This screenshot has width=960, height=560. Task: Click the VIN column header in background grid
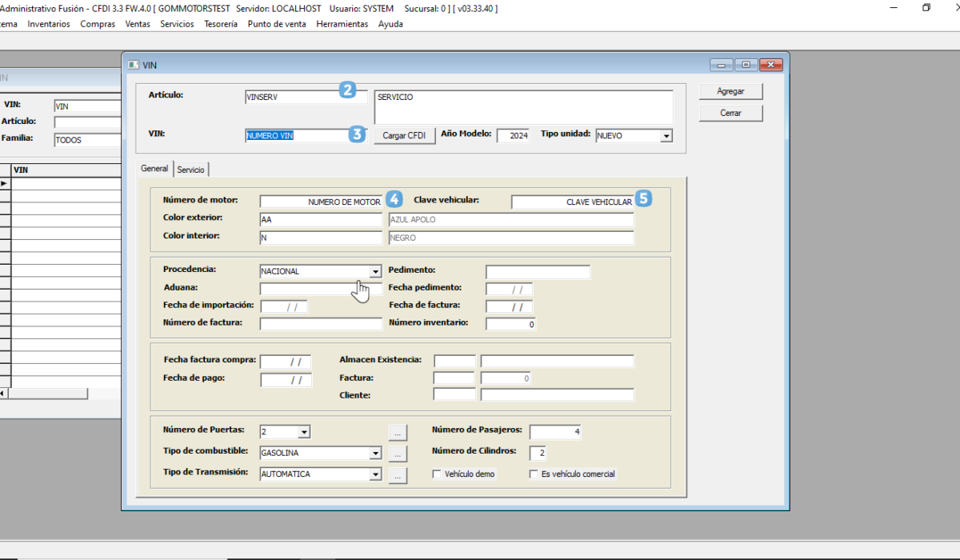point(66,170)
